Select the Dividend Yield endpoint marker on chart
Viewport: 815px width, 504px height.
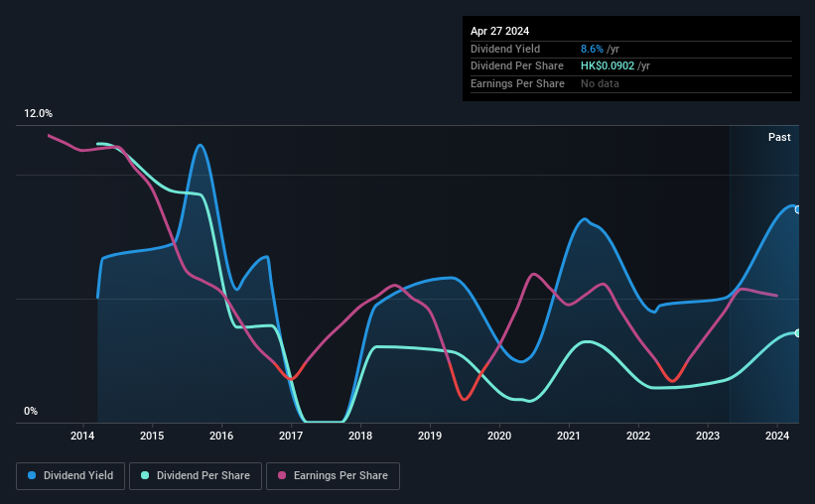pyautogui.click(x=798, y=209)
